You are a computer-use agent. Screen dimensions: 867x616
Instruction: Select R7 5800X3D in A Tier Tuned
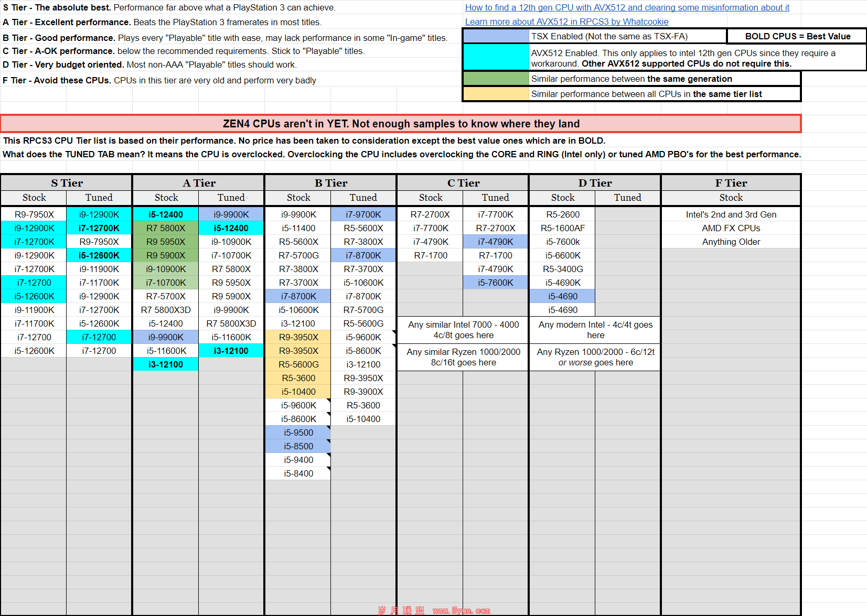click(231, 323)
